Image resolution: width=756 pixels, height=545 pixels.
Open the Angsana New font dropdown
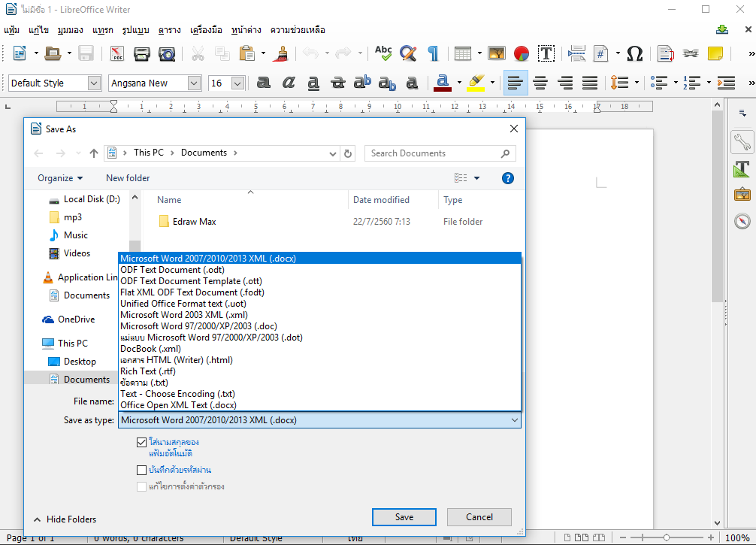[x=194, y=83]
